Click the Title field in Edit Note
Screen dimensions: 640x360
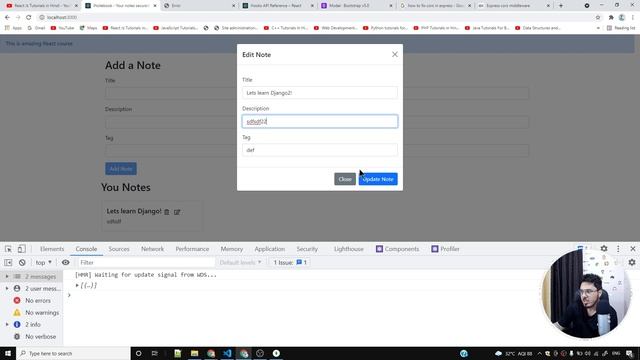pos(320,93)
